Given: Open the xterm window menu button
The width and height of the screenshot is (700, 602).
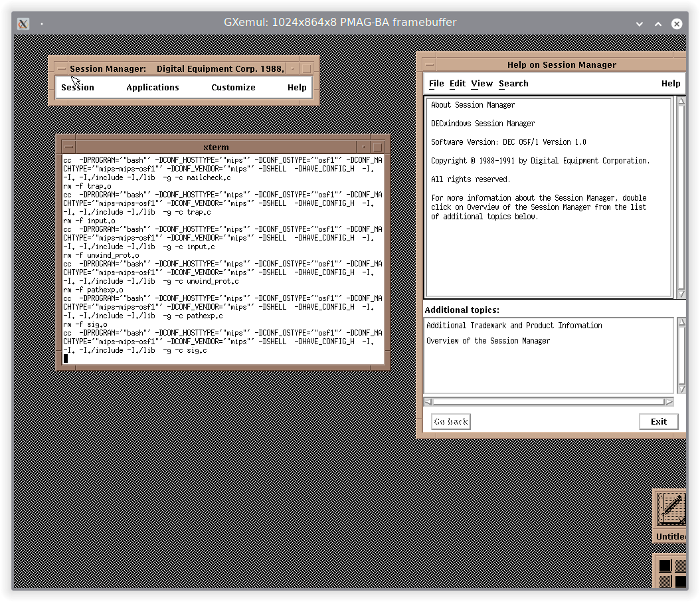Looking at the screenshot, I should [69, 147].
